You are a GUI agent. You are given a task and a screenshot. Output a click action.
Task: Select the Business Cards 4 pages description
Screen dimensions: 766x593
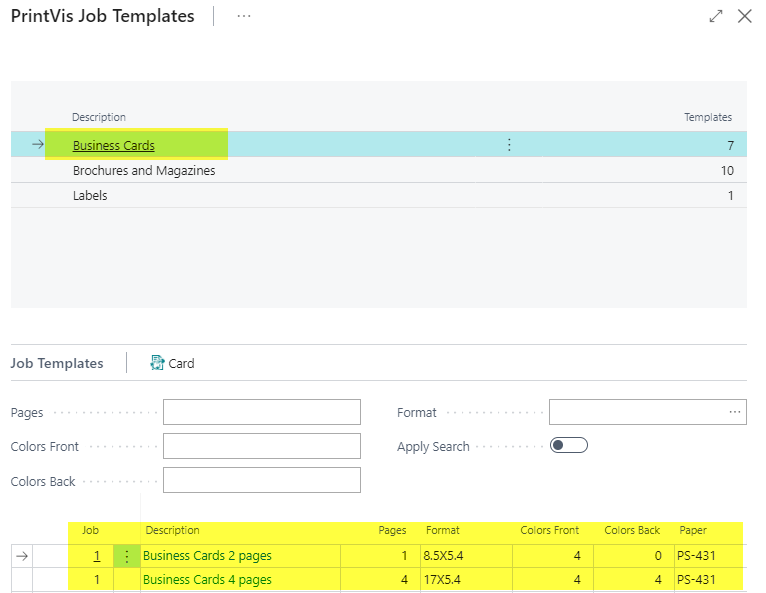(x=207, y=580)
